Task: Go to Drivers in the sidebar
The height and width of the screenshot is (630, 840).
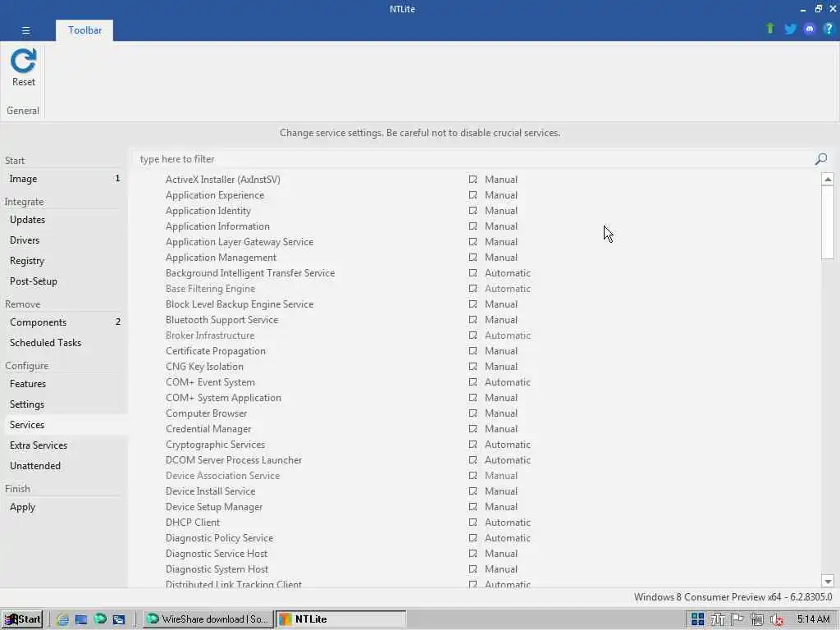Action: click(64, 240)
